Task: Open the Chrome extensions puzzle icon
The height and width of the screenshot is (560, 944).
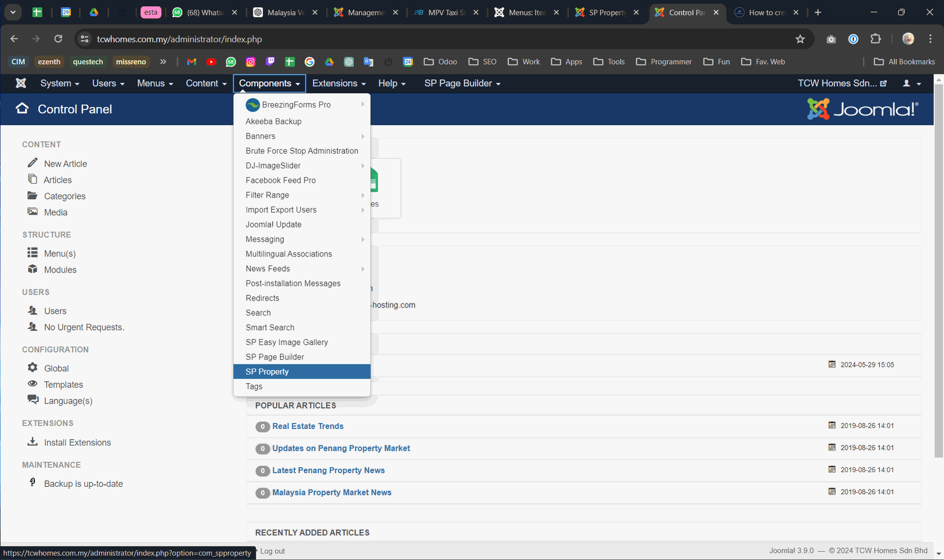Action: click(876, 39)
